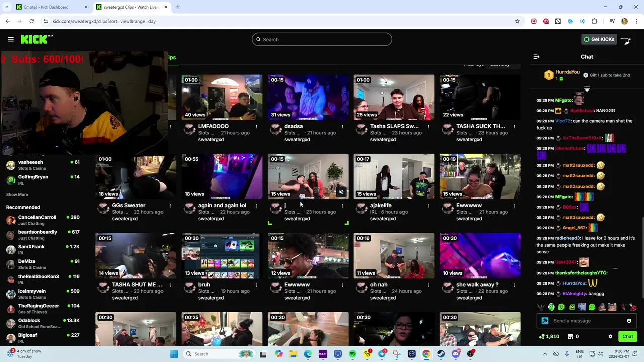Open the options menu for she walk away ? clip
The image size is (644, 362).
514,285
